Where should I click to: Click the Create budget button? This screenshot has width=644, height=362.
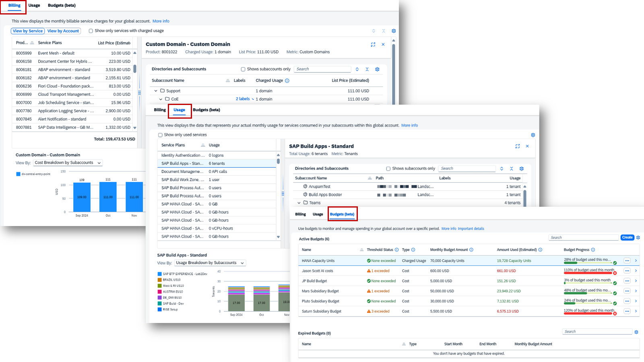[x=627, y=238]
